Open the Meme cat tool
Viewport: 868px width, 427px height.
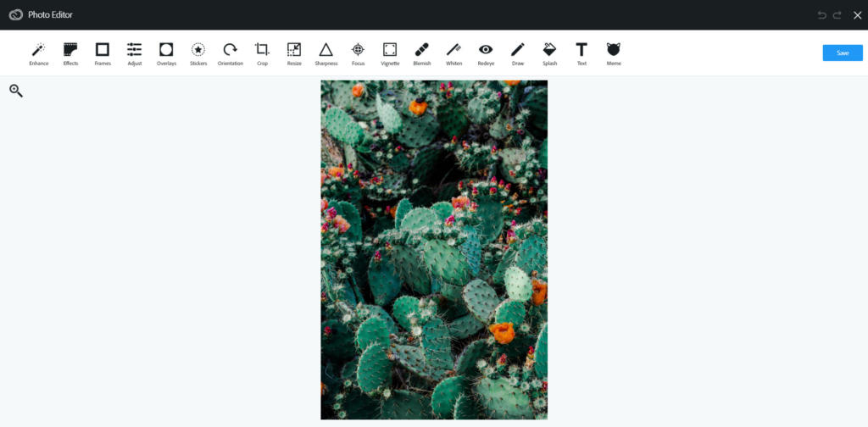coord(614,54)
